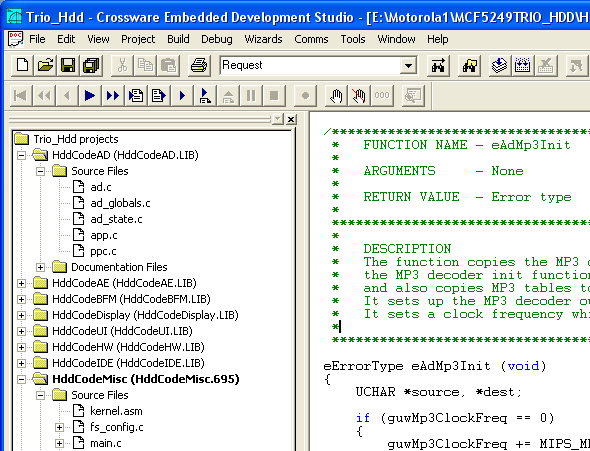Screen dimensions: 590x451
Task: Click the Find binoculars icon
Action: pos(438,66)
